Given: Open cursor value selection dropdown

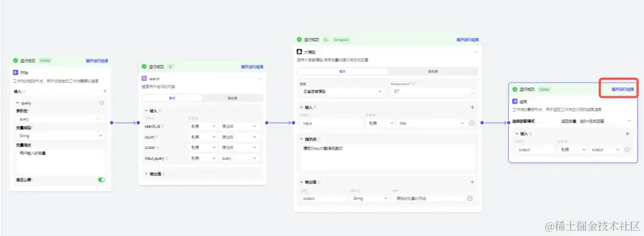Looking at the screenshot, I should tap(240, 147).
